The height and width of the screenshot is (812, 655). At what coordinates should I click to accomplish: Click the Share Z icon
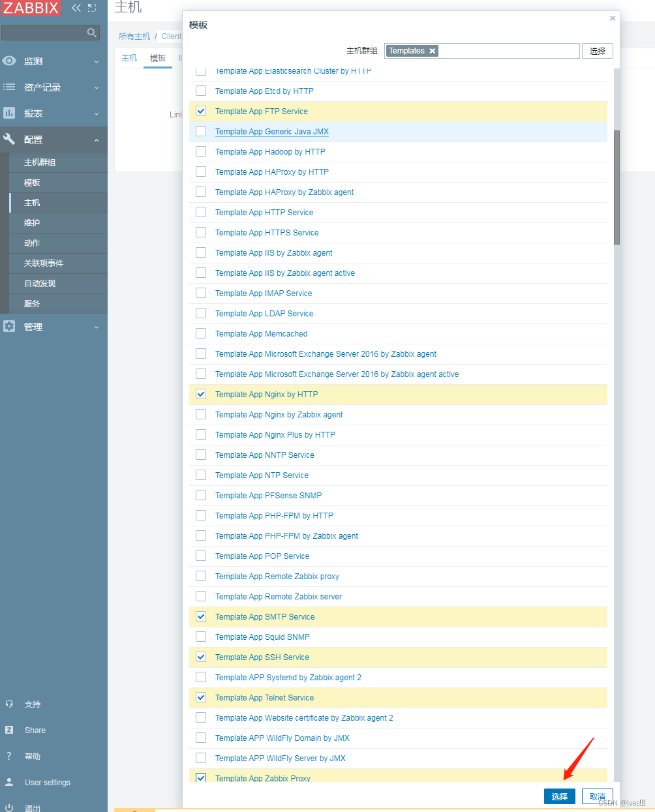click(x=9, y=730)
